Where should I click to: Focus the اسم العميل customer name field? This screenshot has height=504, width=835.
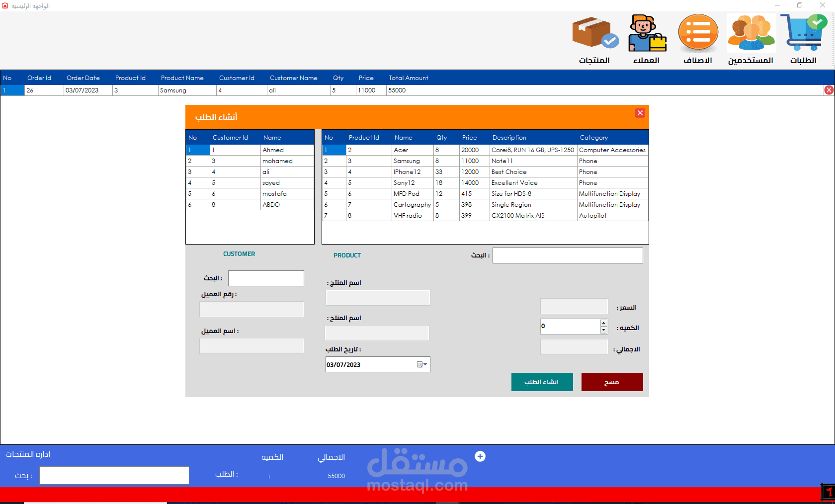click(251, 346)
